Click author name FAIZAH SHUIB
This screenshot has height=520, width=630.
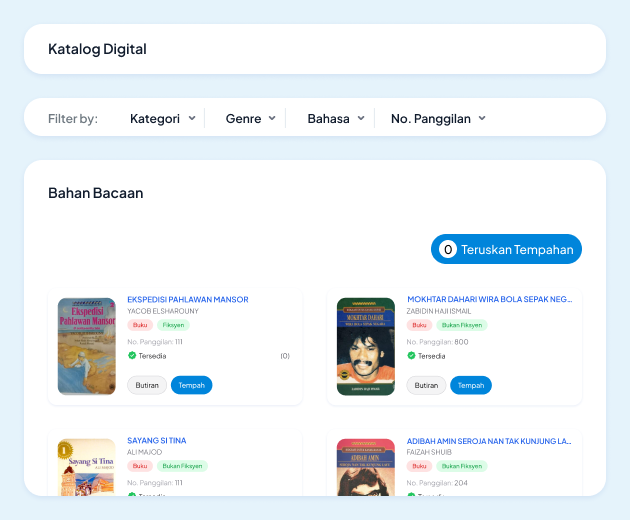(x=429, y=452)
